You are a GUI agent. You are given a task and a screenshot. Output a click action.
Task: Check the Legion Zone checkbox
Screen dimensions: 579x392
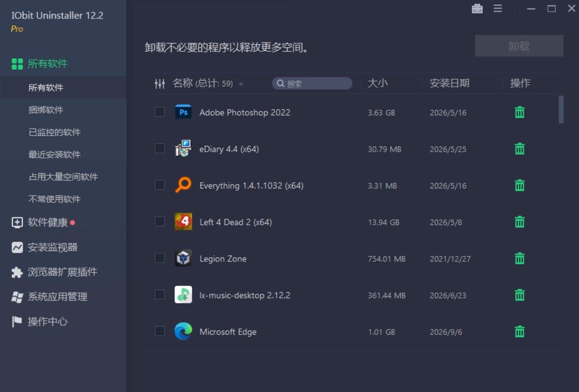(160, 258)
